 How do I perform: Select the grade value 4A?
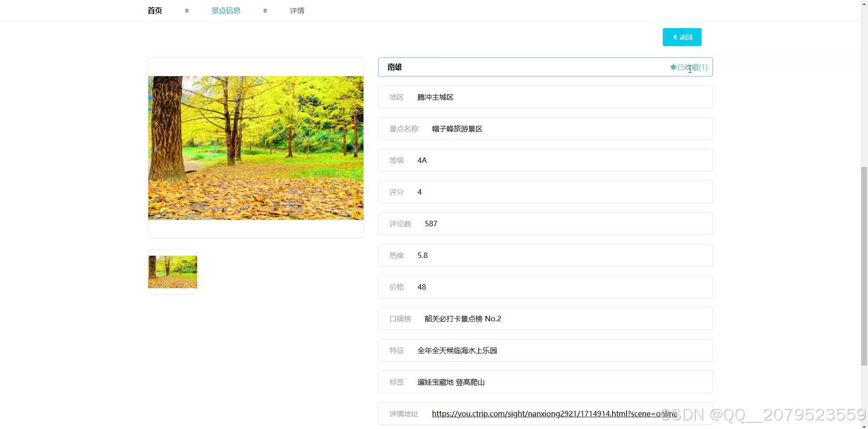422,160
